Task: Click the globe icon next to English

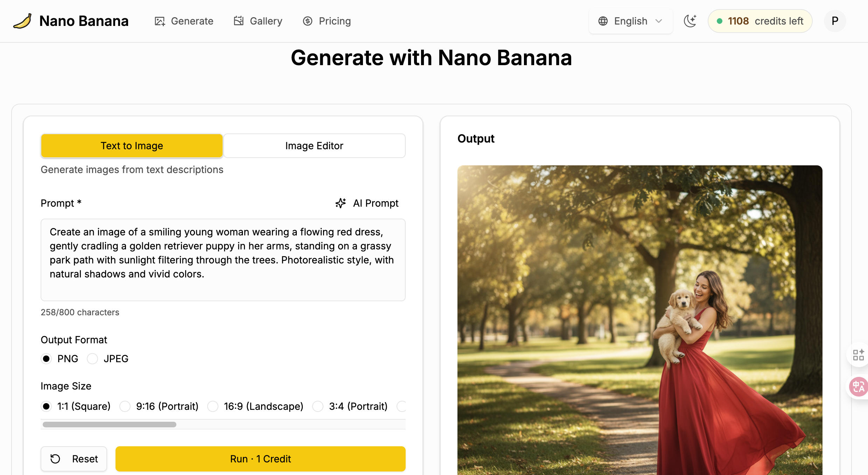Action: click(x=603, y=21)
